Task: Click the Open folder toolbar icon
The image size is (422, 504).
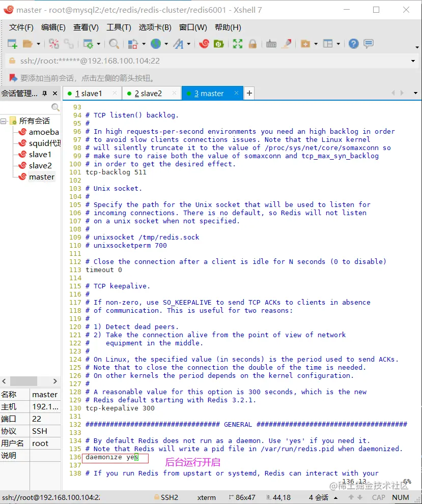Action: coord(27,44)
